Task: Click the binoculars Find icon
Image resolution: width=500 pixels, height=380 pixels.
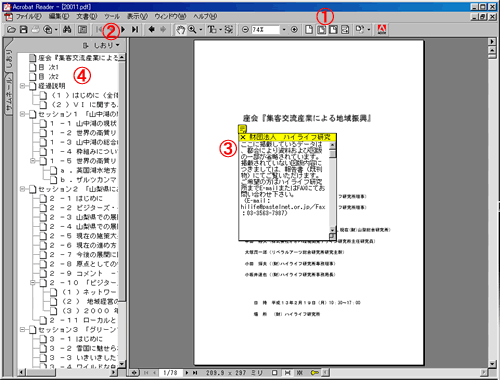Action: pos(67,30)
